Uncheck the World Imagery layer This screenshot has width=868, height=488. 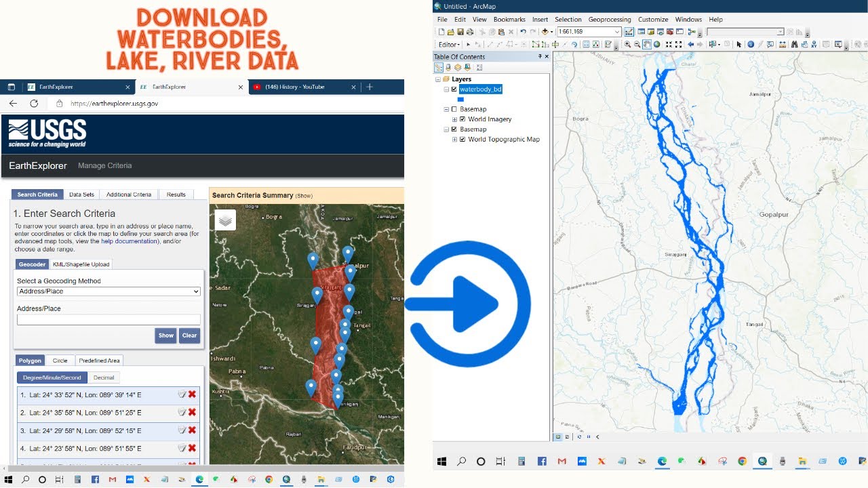click(463, 119)
